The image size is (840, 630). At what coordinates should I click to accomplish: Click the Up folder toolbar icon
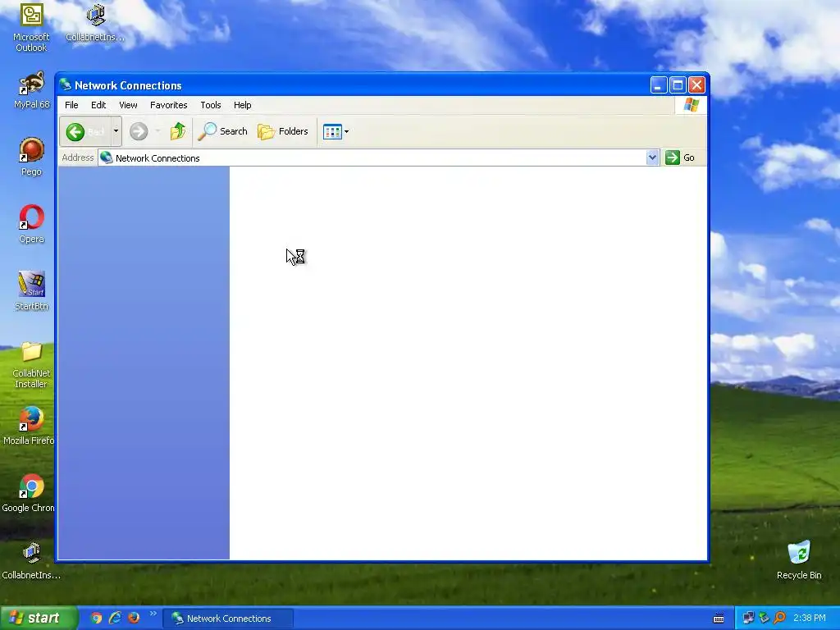178,131
